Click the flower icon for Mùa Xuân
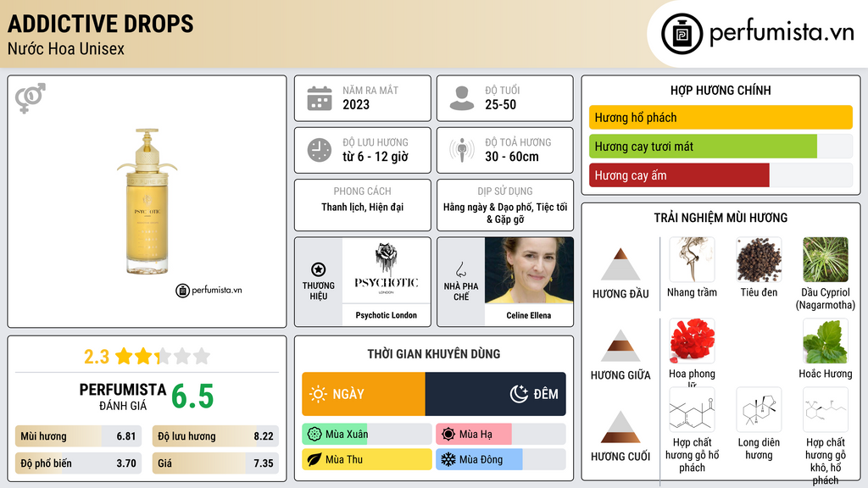This screenshot has height=488, width=868. [314, 435]
